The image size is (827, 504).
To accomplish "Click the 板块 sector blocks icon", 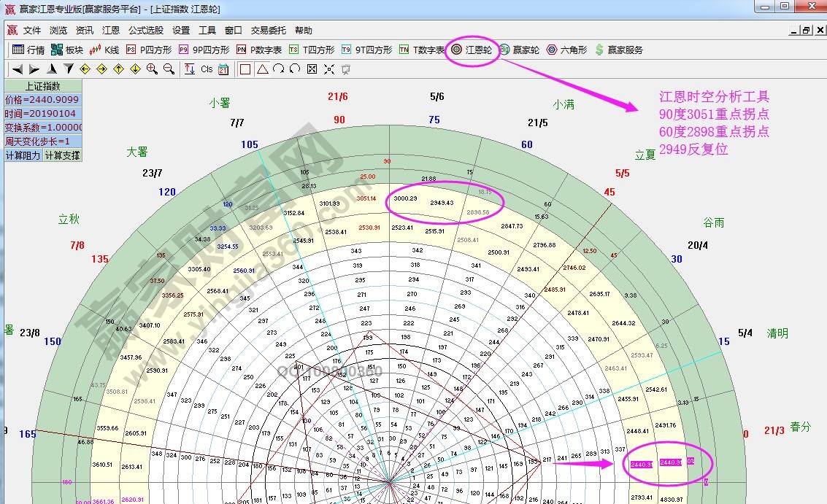I will click(56, 50).
